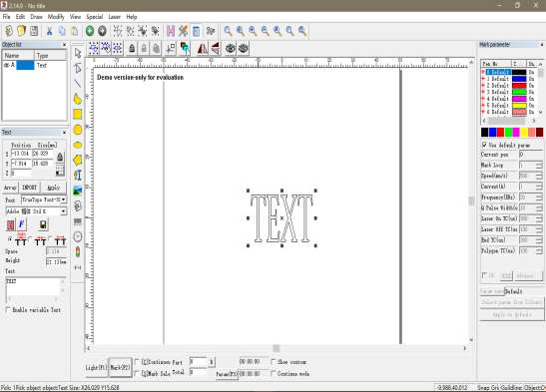Click the Copy toolbar icon
Screen dimensions: 546x392
point(62,31)
